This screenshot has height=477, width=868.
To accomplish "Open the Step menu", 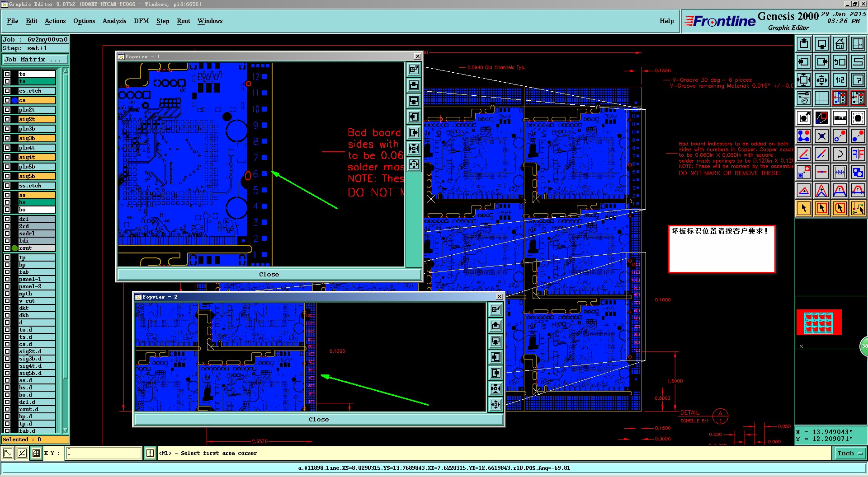I will point(163,21).
